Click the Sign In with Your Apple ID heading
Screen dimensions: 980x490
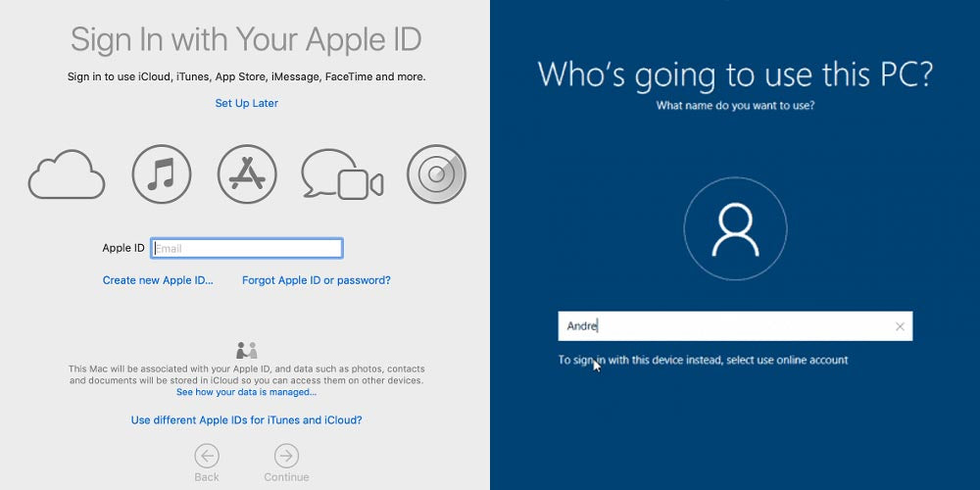(x=246, y=40)
